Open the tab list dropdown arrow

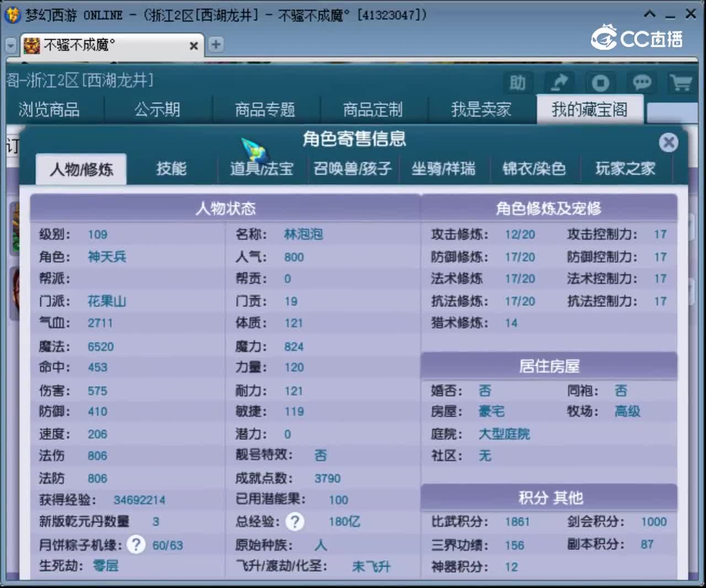tap(10, 45)
